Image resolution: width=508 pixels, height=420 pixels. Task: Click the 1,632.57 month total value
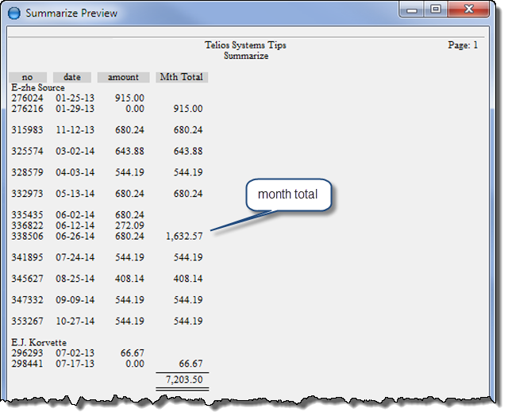(x=184, y=236)
